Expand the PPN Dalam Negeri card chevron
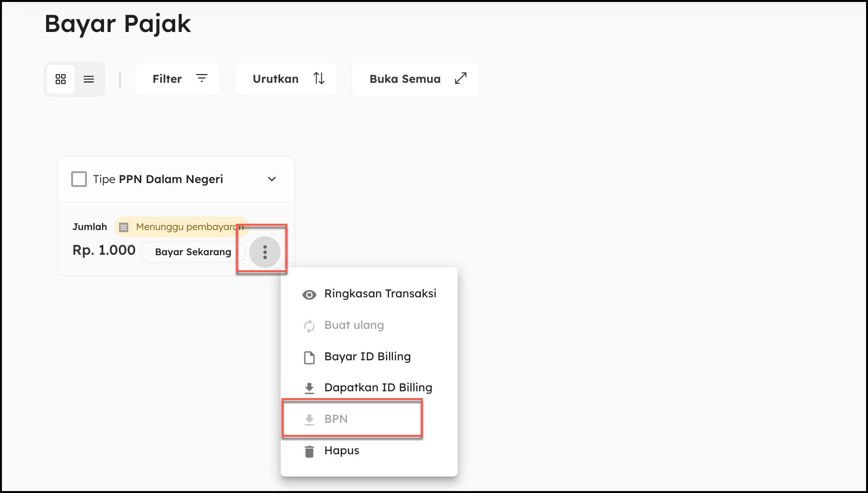This screenshot has width=868, height=493. pos(272,179)
